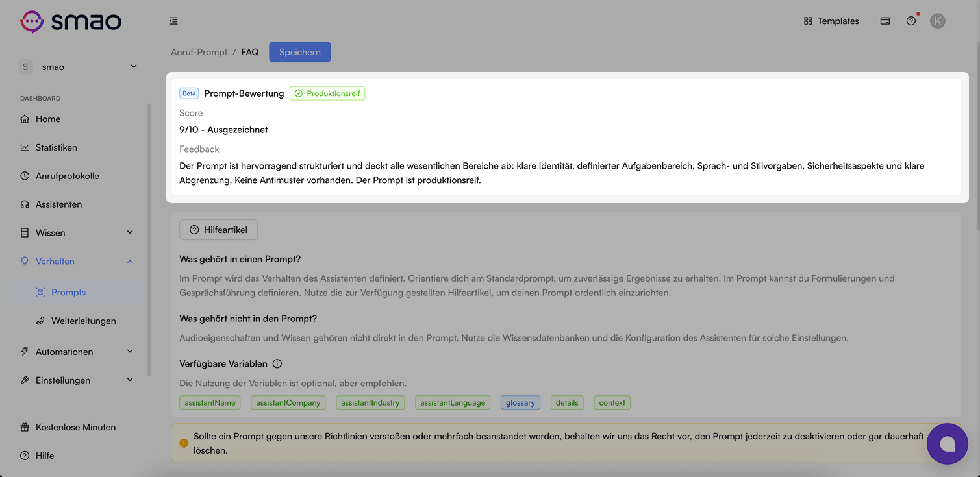Open the smao workspace dropdown
This screenshot has height=477, width=980.
pos(78,67)
